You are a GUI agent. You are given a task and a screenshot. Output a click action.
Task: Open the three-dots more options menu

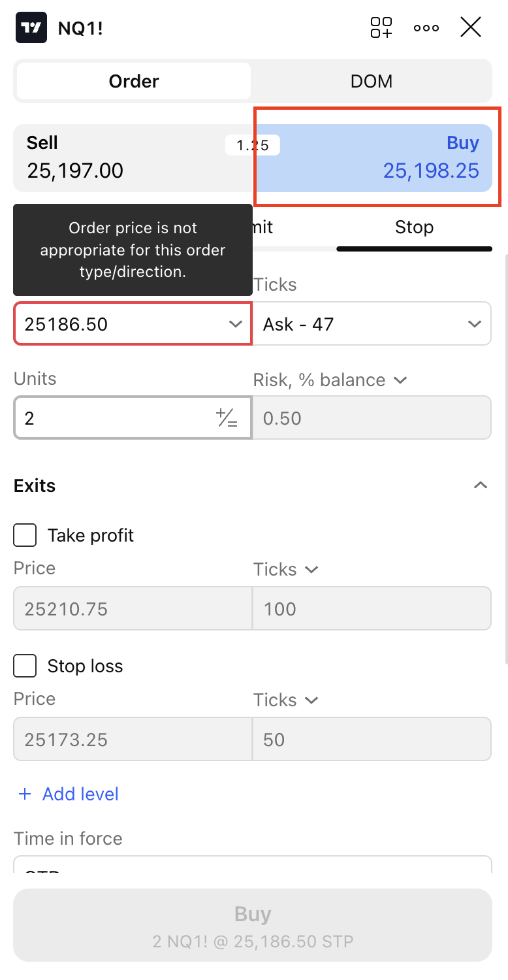(x=426, y=28)
